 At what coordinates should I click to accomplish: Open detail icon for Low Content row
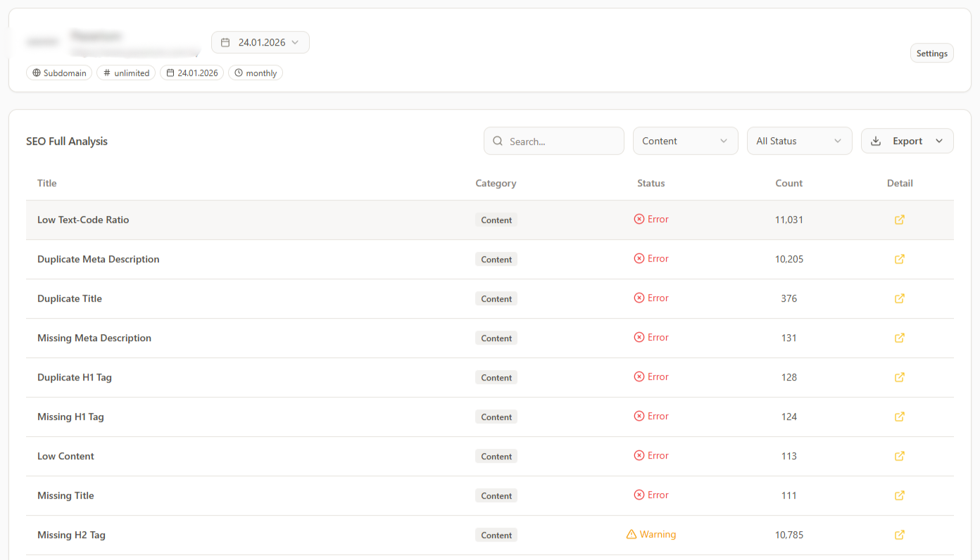tap(899, 456)
